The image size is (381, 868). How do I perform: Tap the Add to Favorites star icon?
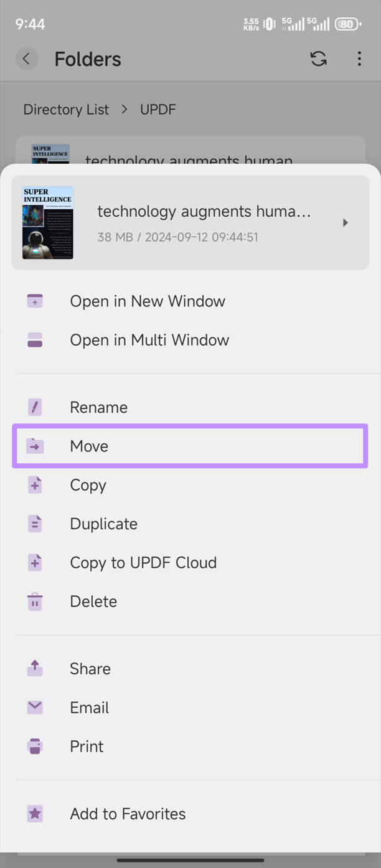pyautogui.click(x=35, y=814)
